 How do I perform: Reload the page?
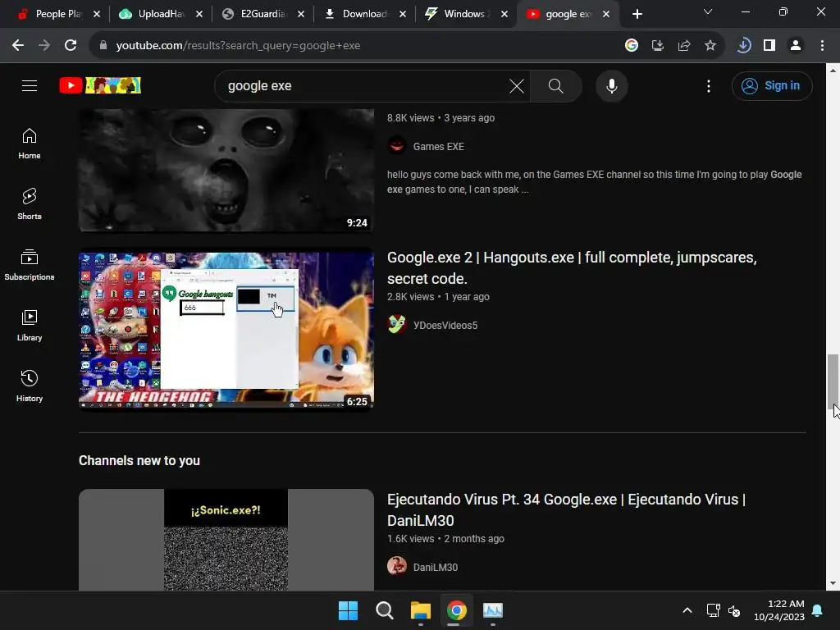[71, 46]
